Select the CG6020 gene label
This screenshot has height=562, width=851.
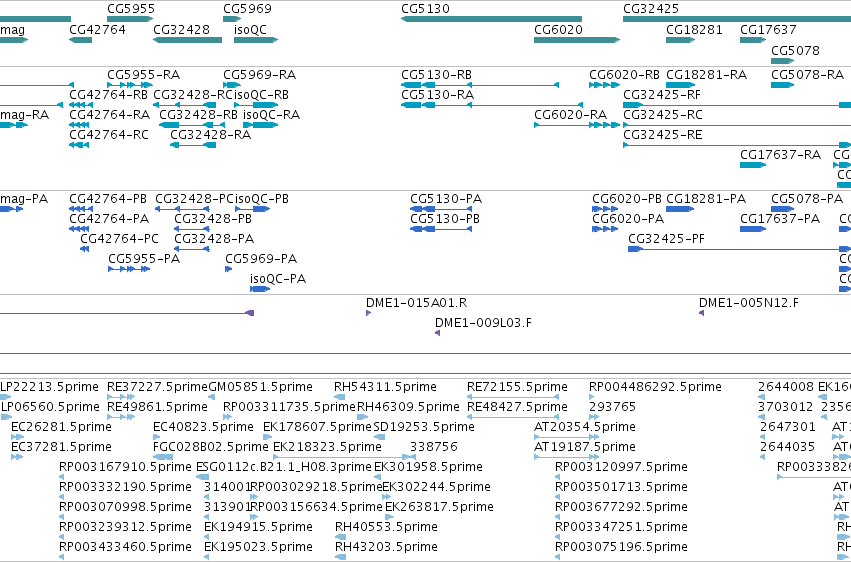tap(558, 29)
